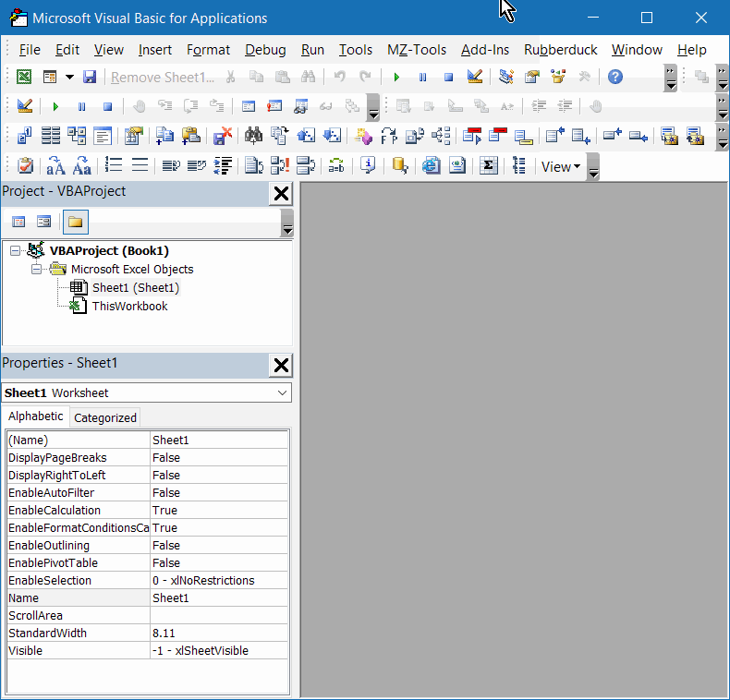Image resolution: width=730 pixels, height=700 pixels.
Task: Open the Rubberduck menu
Action: (561, 50)
